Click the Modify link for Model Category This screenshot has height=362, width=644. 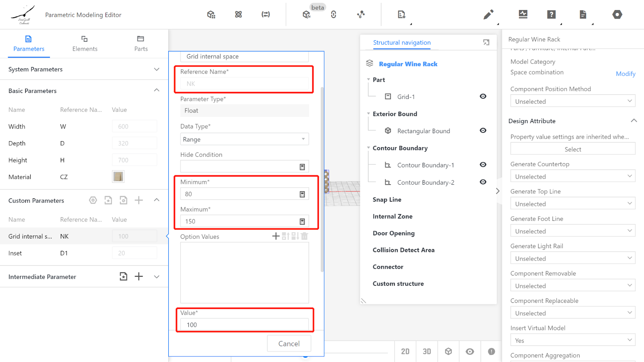click(625, 74)
